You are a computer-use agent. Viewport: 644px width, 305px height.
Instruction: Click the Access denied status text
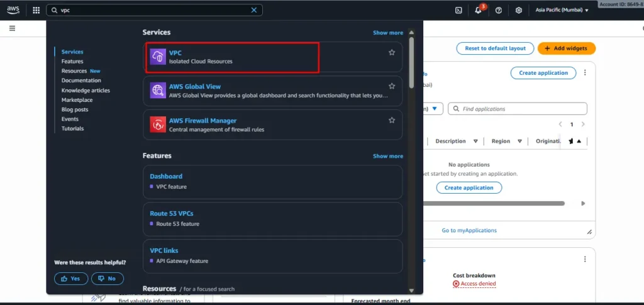474,284
